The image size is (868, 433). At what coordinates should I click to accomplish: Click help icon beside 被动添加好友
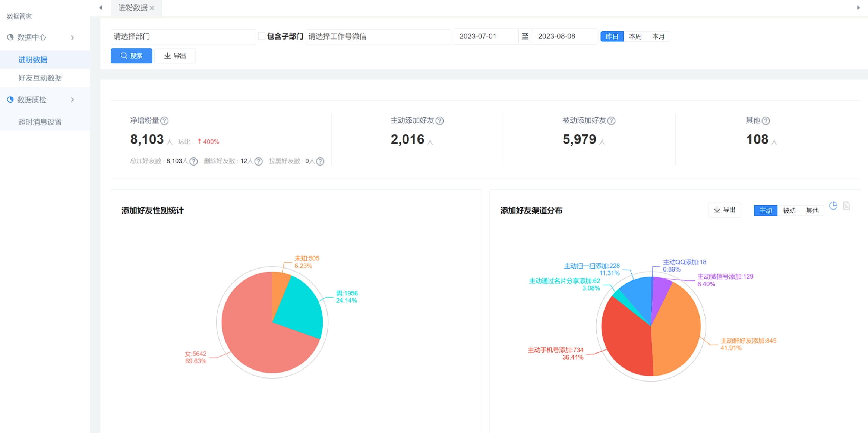pyautogui.click(x=611, y=121)
